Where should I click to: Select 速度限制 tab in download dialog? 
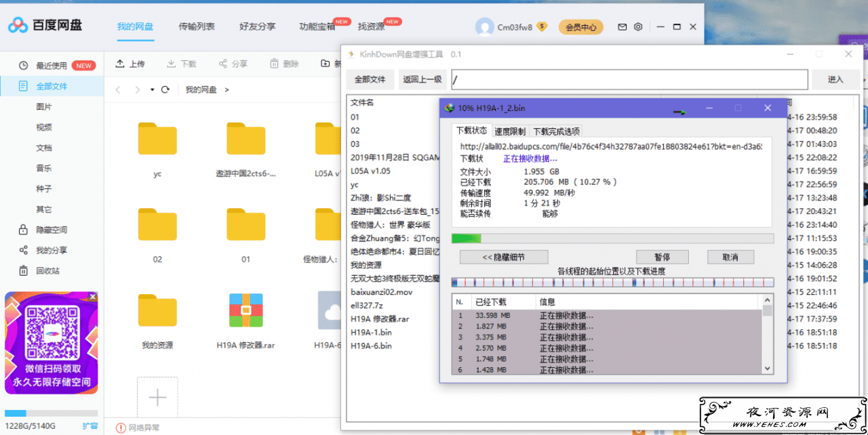tap(510, 131)
